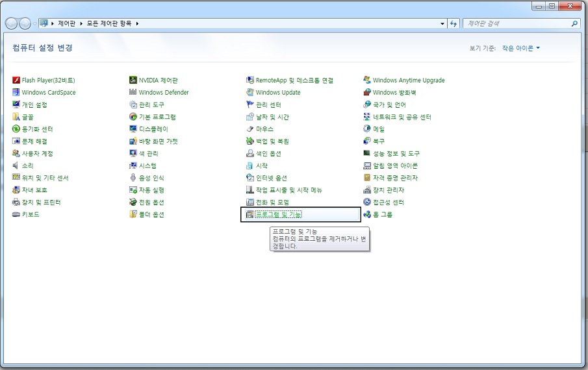588x370 pixels.
Task: Click the 개인 설정 monitor icon
Action: point(16,105)
